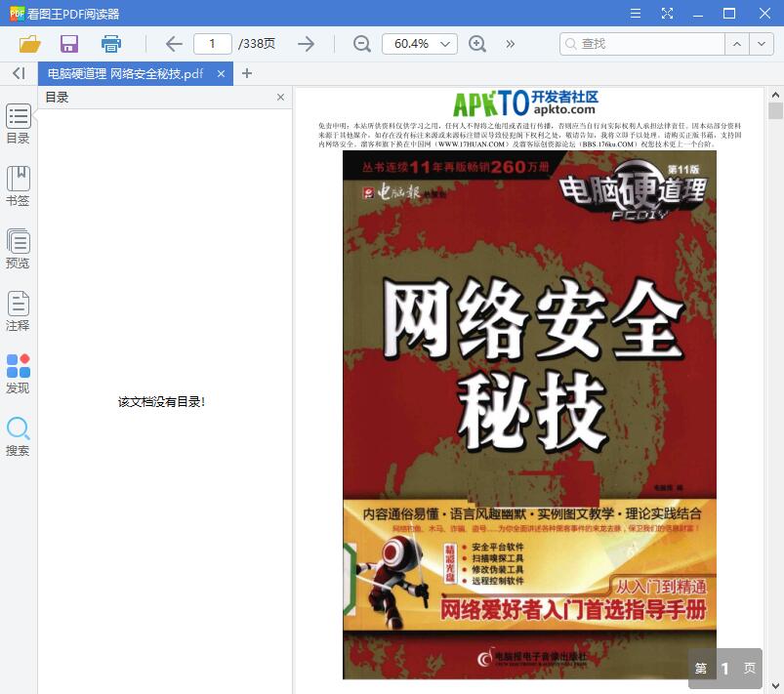Click the page number input field
Viewport: 784px width, 694px height.
(213, 44)
